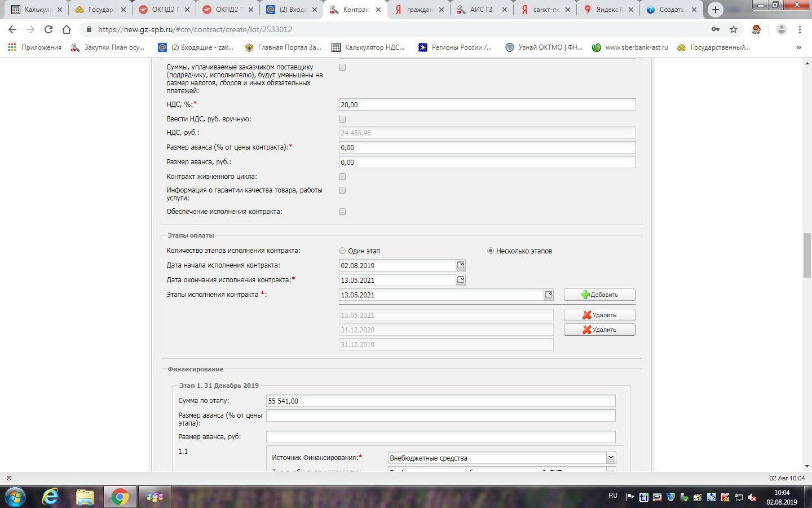Click browser vertical scrollbar thumb
Screen dimensions: 812x508
[807, 255]
